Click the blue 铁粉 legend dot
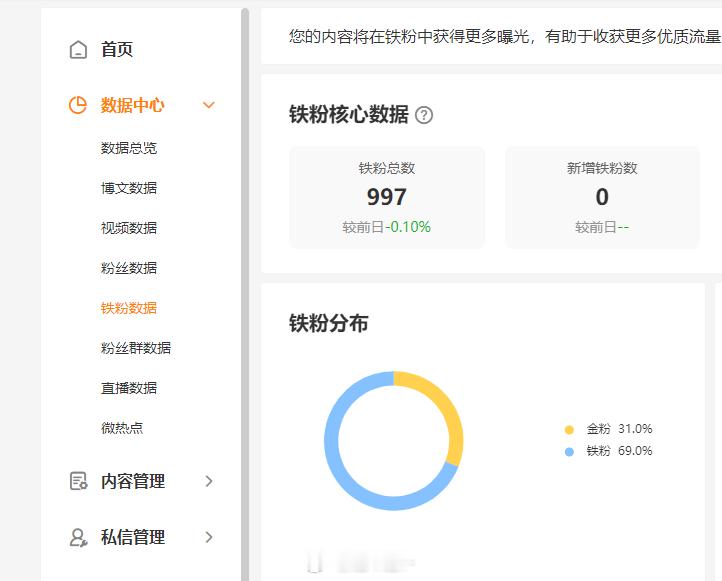The height and width of the screenshot is (581, 722). click(x=569, y=452)
